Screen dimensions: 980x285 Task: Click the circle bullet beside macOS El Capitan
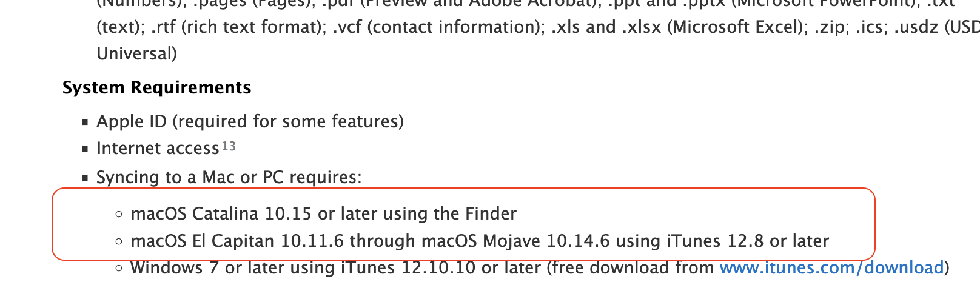119,241
